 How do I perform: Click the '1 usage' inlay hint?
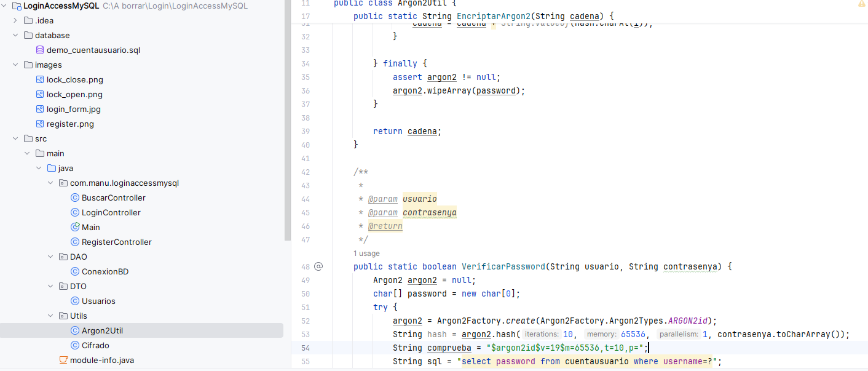click(366, 253)
